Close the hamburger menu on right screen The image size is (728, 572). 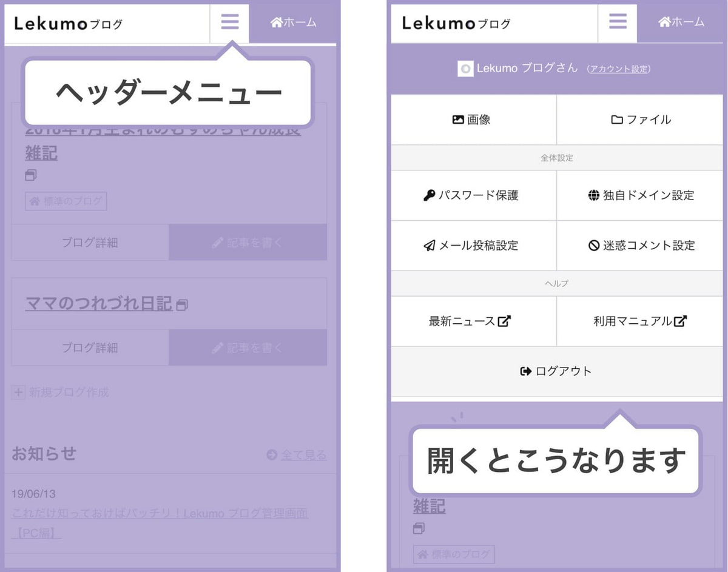[618, 23]
